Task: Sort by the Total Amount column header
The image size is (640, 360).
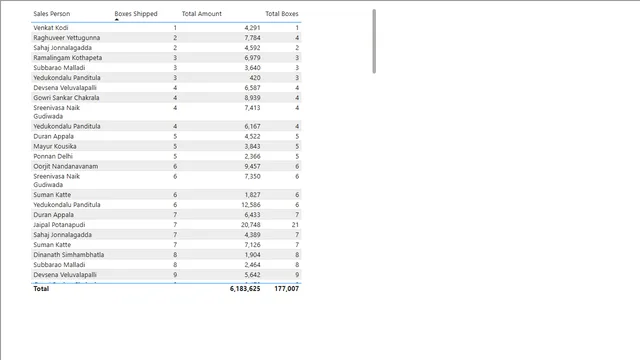Action: pyautogui.click(x=202, y=13)
